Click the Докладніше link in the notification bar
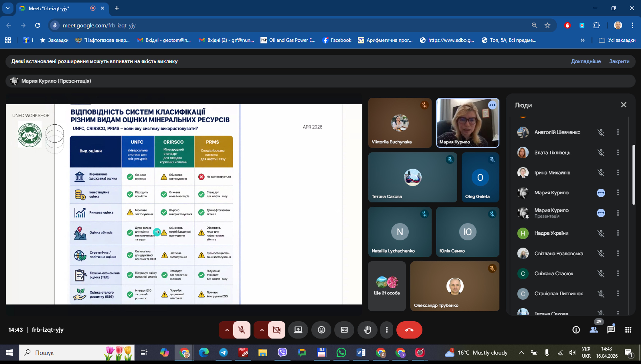The image size is (641, 364). pyautogui.click(x=586, y=61)
